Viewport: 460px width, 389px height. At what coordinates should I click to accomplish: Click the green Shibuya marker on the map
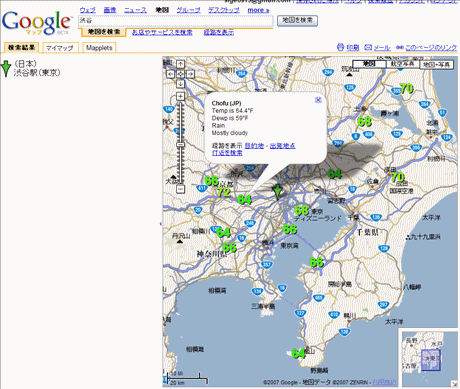[x=277, y=192]
